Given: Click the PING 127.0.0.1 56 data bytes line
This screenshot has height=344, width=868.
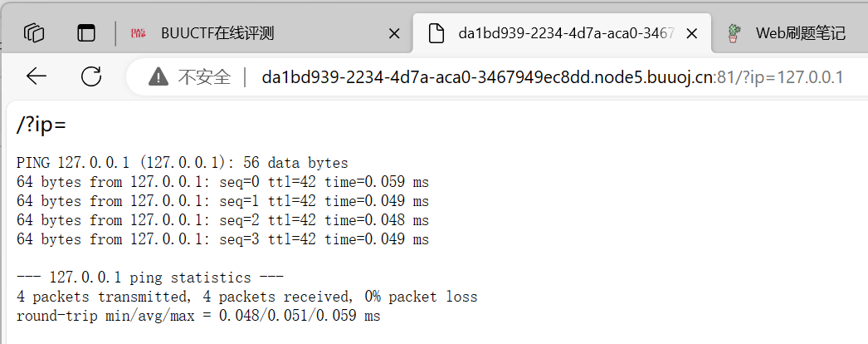Looking at the screenshot, I should (182, 163).
